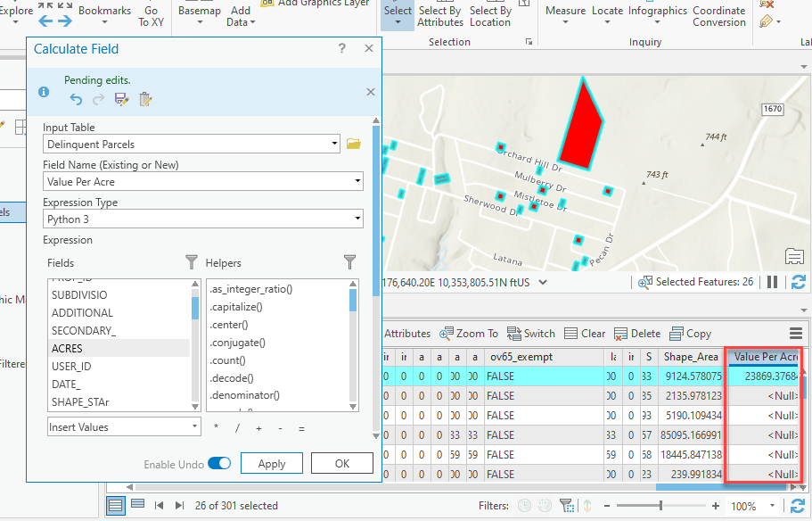Save pending edits icon
This screenshot has height=521, width=812.
(x=122, y=99)
